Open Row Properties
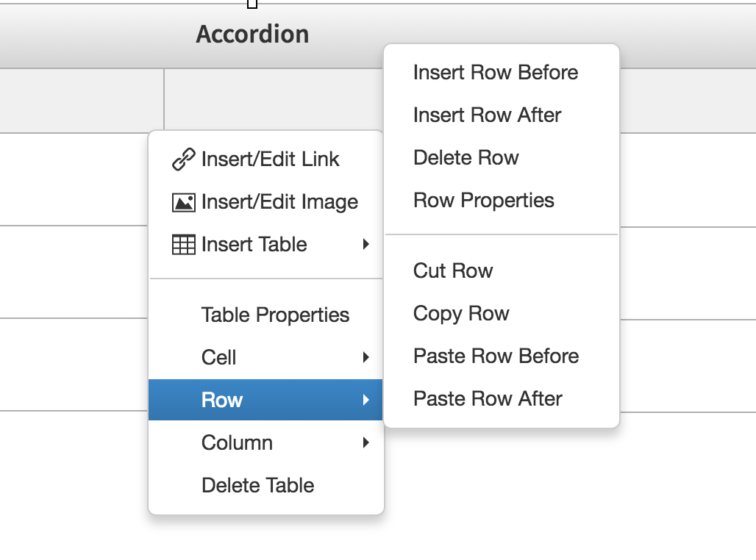 click(x=483, y=200)
